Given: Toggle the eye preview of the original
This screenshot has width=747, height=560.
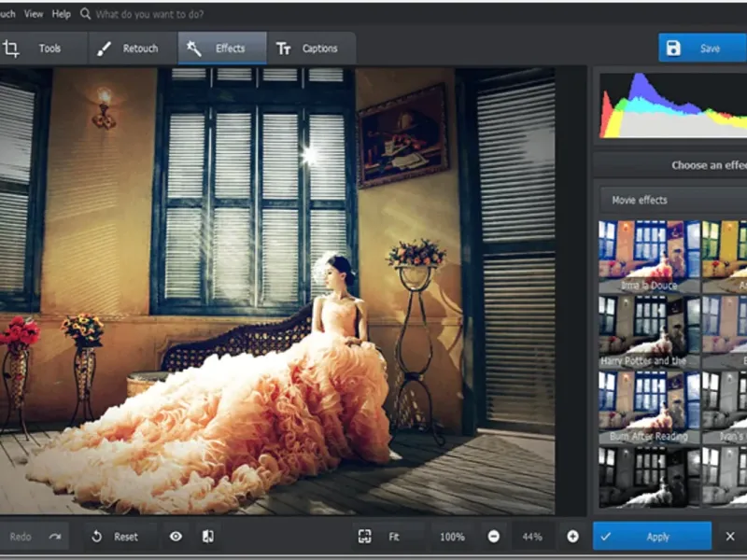Looking at the screenshot, I should click(176, 537).
